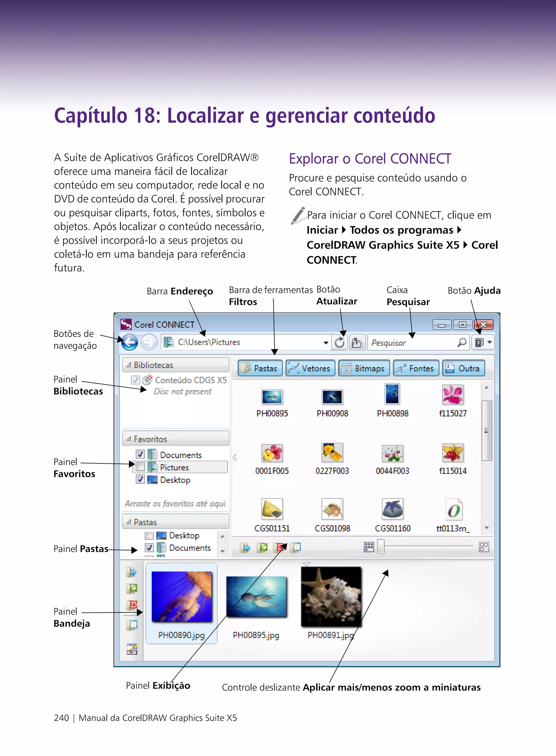Click the results vertical scrollbar thumb
Screen dimensions: 556x756
[486, 430]
